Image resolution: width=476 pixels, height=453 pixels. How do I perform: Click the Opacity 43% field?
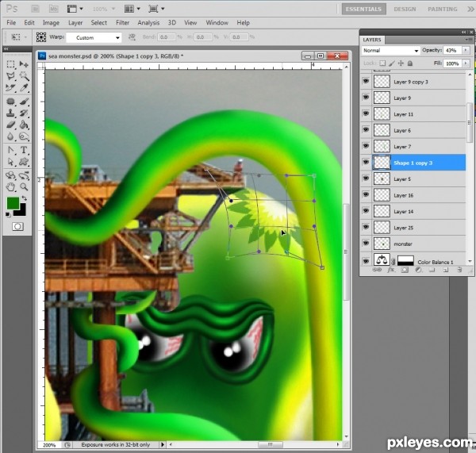click(452, 51)
